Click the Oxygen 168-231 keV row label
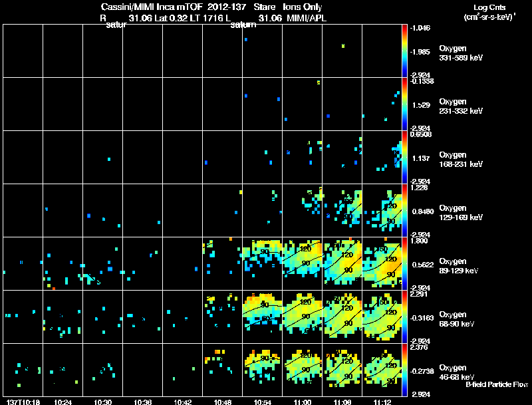The image size is (532, 405). tap(461, 160)
